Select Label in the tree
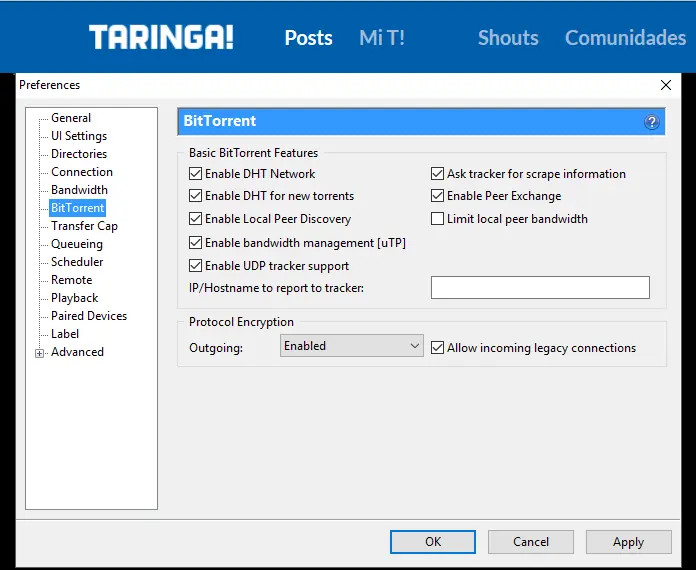Screen dimensions: 696x570 [65, 334]
